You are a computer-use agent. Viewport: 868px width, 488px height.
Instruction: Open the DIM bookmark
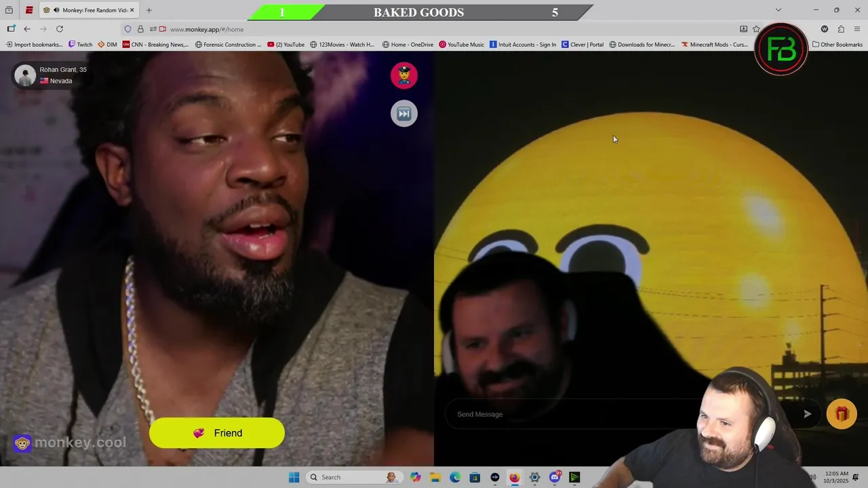coord(107,45)
